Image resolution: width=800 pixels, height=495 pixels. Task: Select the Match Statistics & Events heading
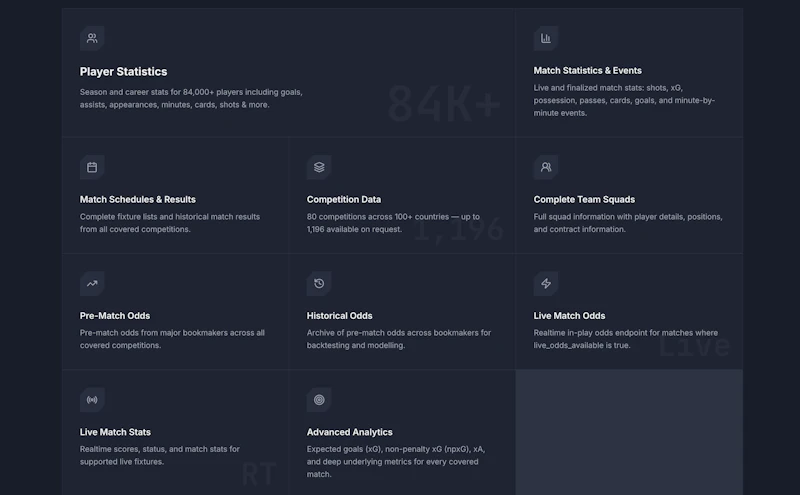(588, 70)
